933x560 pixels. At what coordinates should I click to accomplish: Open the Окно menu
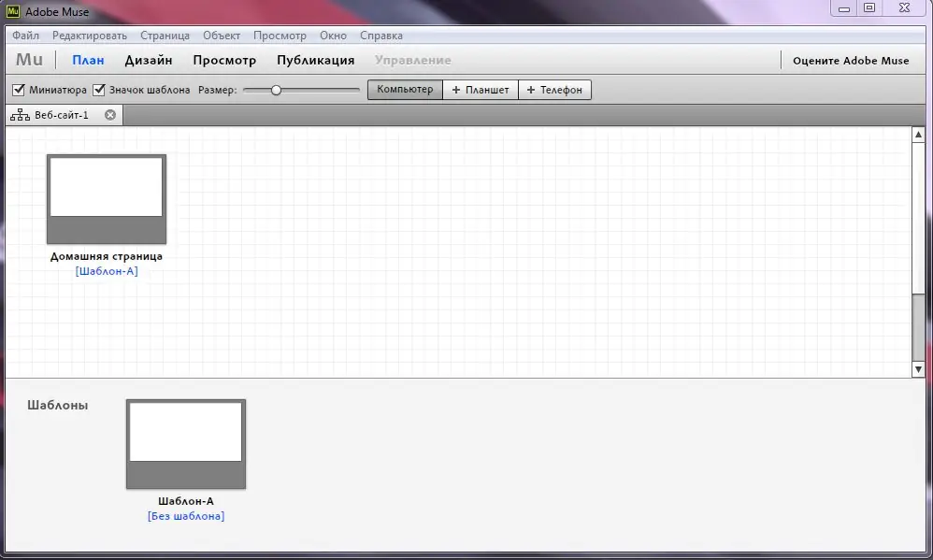tap(333, 36)
